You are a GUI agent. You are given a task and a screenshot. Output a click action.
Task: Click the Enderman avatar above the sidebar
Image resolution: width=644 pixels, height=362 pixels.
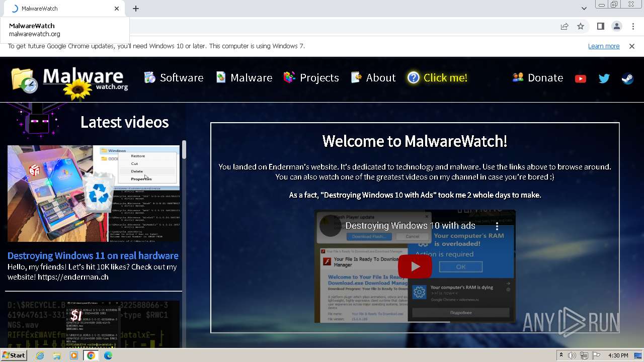[x=39, y=120]
